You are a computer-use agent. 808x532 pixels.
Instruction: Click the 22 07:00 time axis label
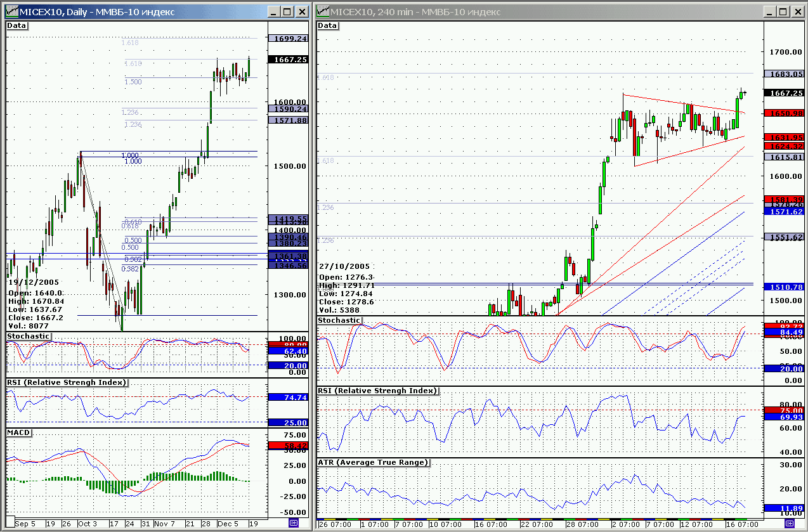(x=536, y=525)
